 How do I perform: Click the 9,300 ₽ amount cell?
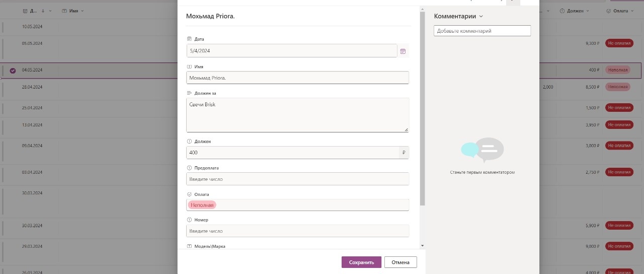(593, 44)
